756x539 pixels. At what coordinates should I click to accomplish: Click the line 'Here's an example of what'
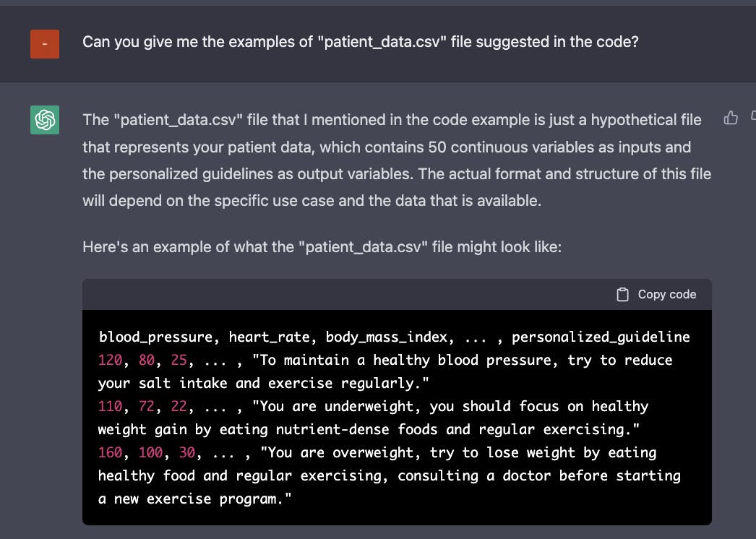pyautogui.click(x=322, y=247)
